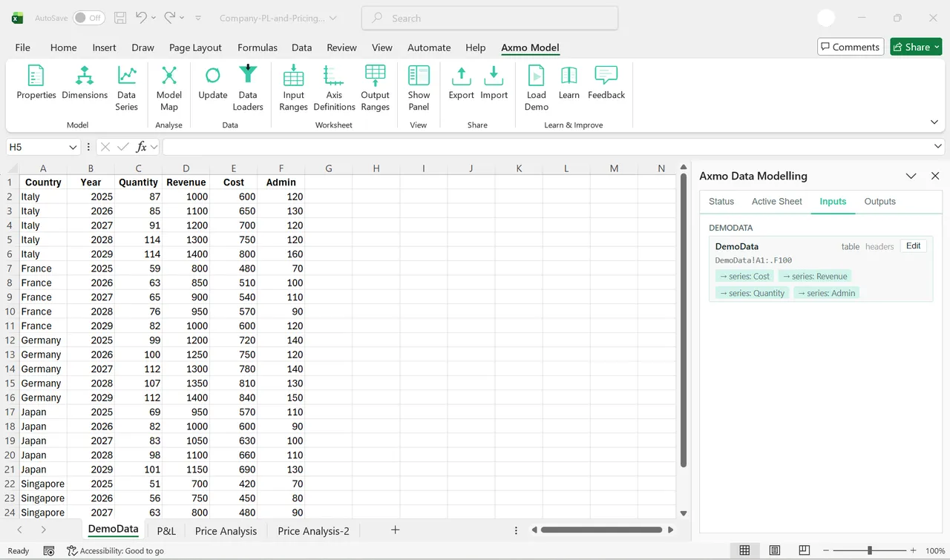
Task: Expand the formula bar
Action: pyautogui.click(x=939, y=147)
